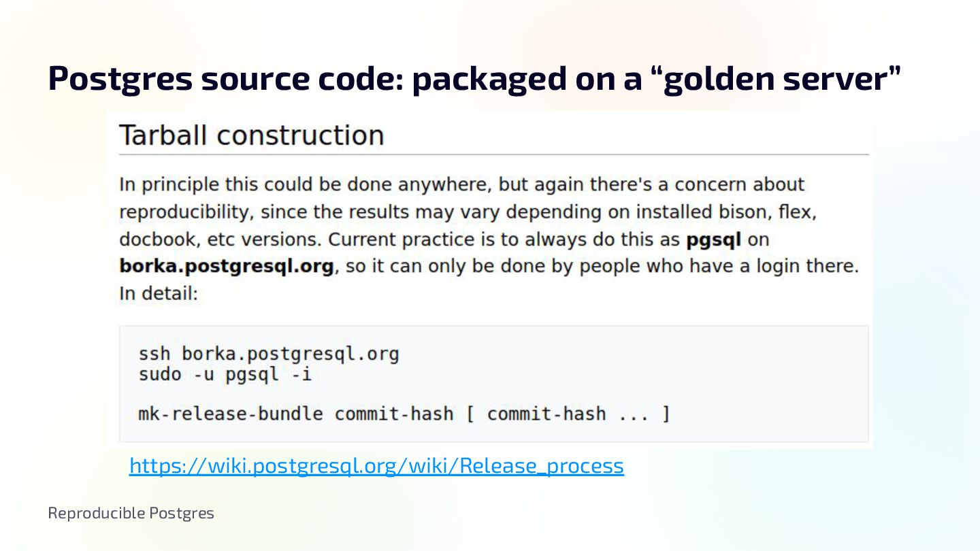Click the "ssh borka.postgresql.org" code line
The width and height of the screenshot is (980, 551).
point(268,354)
